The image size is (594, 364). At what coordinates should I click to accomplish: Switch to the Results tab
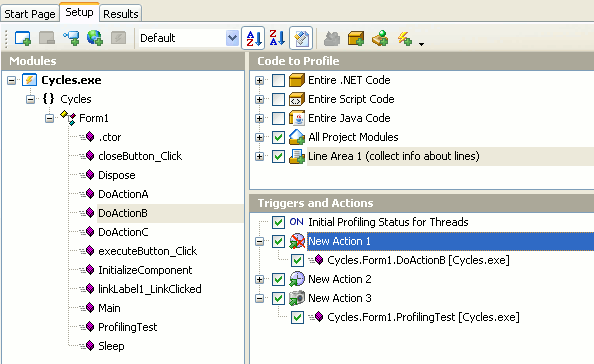pos(121,14)
